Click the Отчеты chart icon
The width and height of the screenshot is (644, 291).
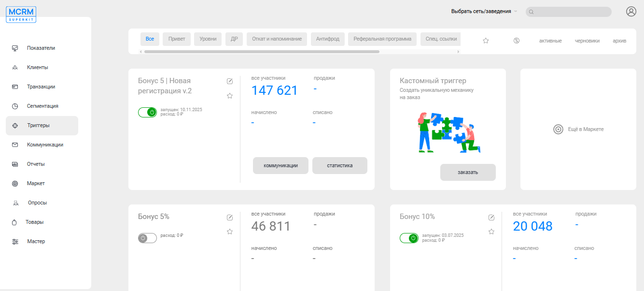click(15, 164)
